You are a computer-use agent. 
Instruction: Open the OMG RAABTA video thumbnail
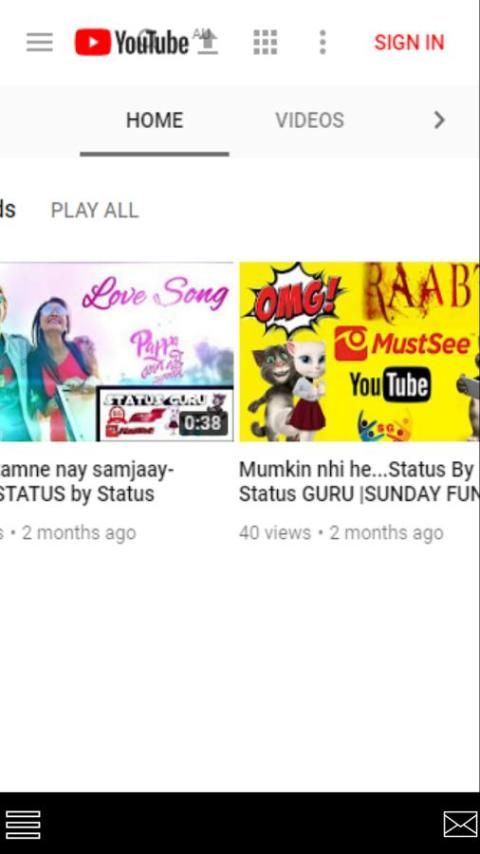click(360, 352)
